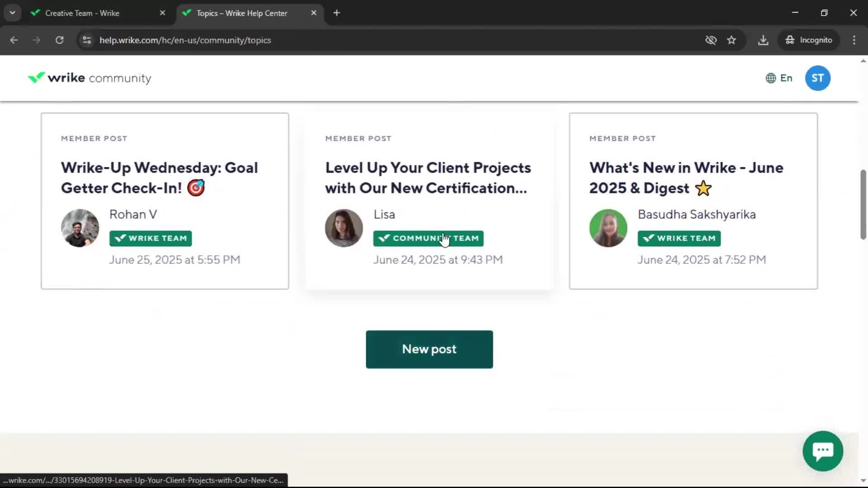Open the ST user profile avatar
868x488 pixels.
[x=817, y=78]
